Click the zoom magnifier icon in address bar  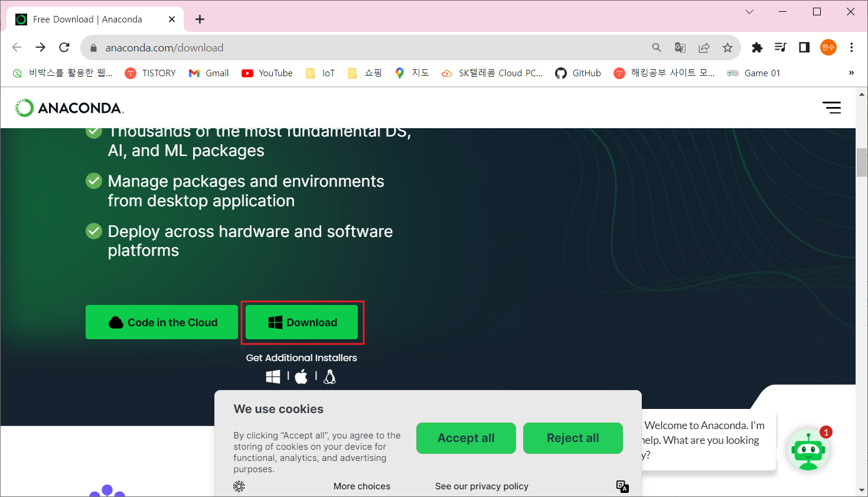coord(657,48)
